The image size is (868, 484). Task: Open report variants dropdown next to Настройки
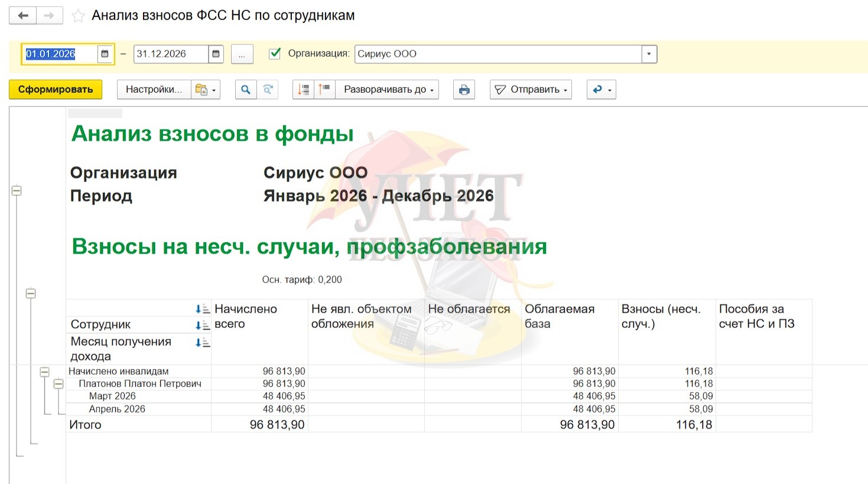pos(206,90)
